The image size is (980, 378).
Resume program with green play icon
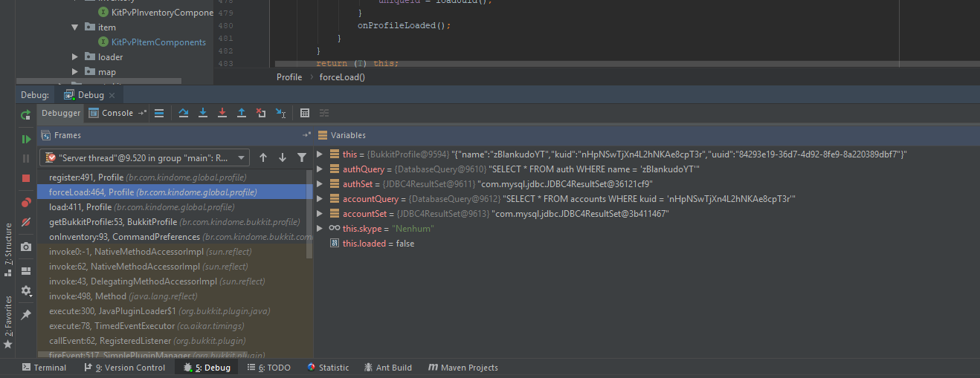tap(26, 139)
